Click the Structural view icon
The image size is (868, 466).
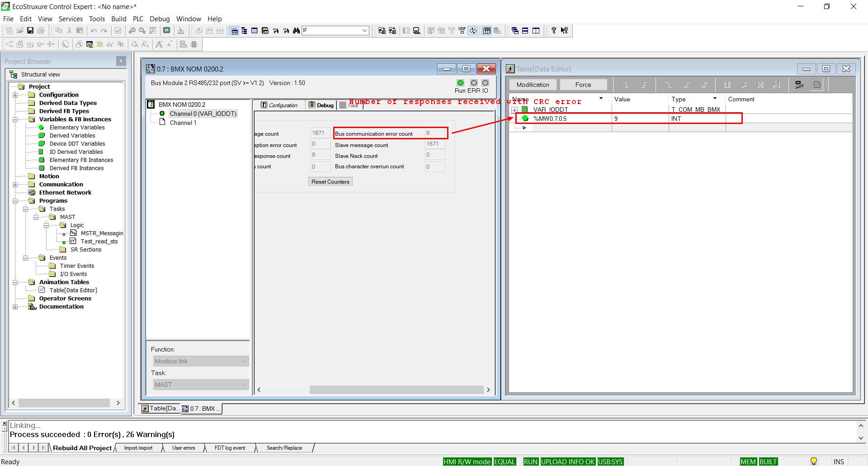[14, 74]
